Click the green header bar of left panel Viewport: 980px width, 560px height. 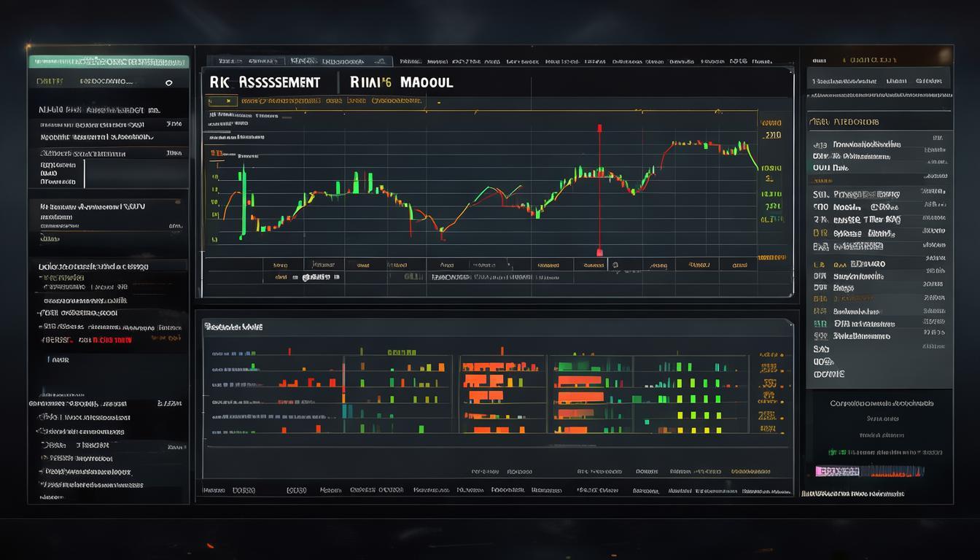pos(108,62)
